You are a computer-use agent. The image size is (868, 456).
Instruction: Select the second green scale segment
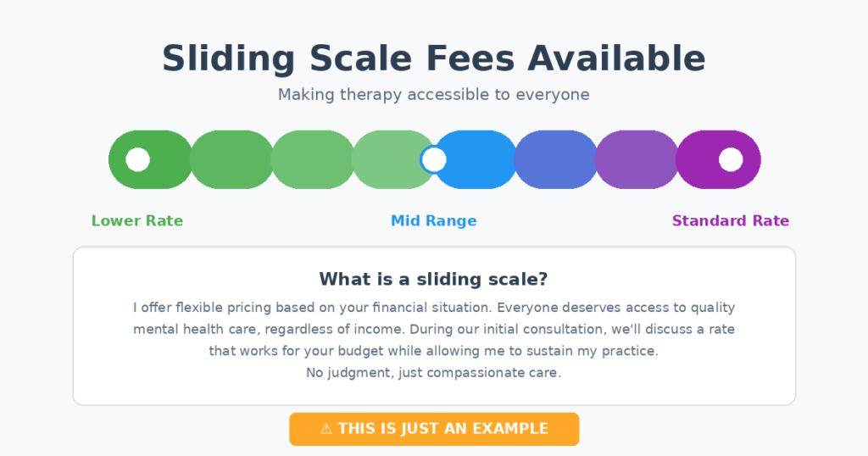coord(231,159)
